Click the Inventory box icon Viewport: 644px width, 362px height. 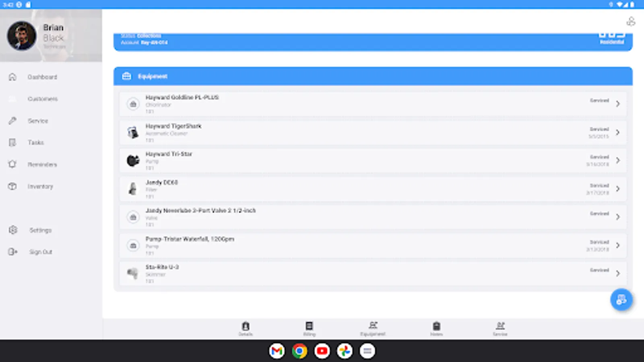tap(12, 186)
